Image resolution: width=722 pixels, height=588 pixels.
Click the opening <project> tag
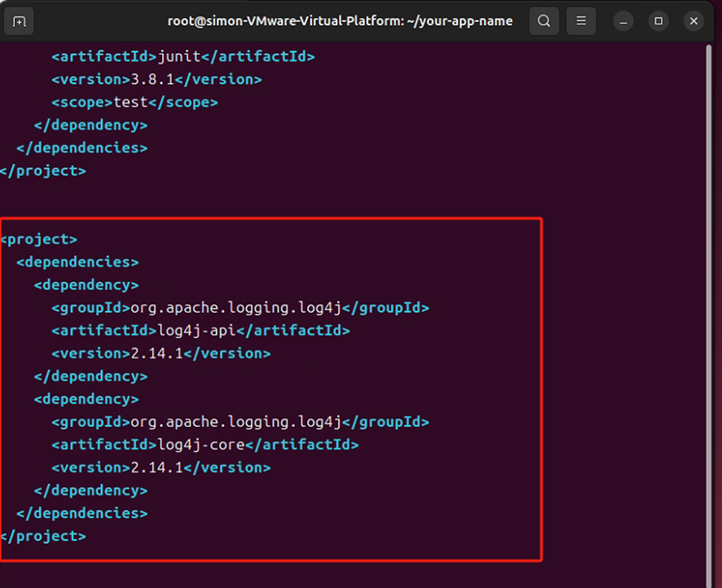point(38,239)
